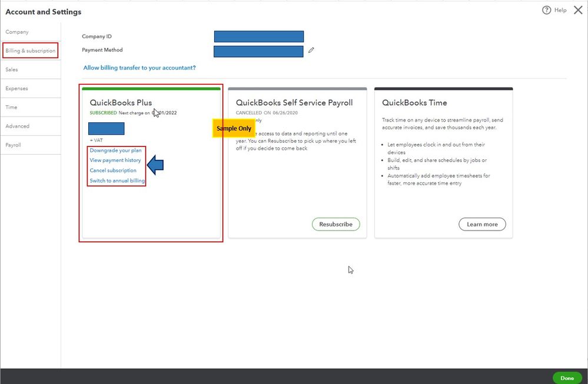
Task: Click the QuickBooks Plus card title
Action: (x=121, y=103)
